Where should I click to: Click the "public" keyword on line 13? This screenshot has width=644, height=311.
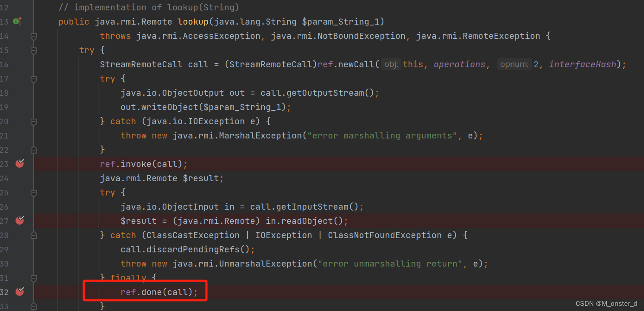coord(74,22)
